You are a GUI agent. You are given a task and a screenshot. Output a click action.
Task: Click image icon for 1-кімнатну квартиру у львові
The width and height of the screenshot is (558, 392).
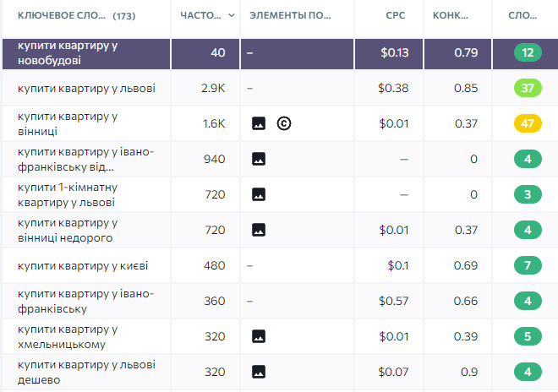pyautogui.click(x=259, y=194)
